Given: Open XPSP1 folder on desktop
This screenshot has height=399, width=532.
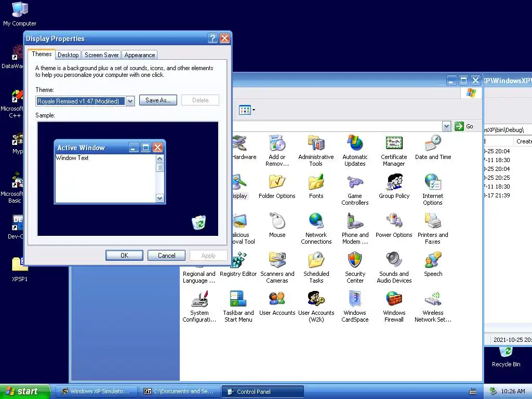Looking at the screenshot, I should click(x=20, y=270).
